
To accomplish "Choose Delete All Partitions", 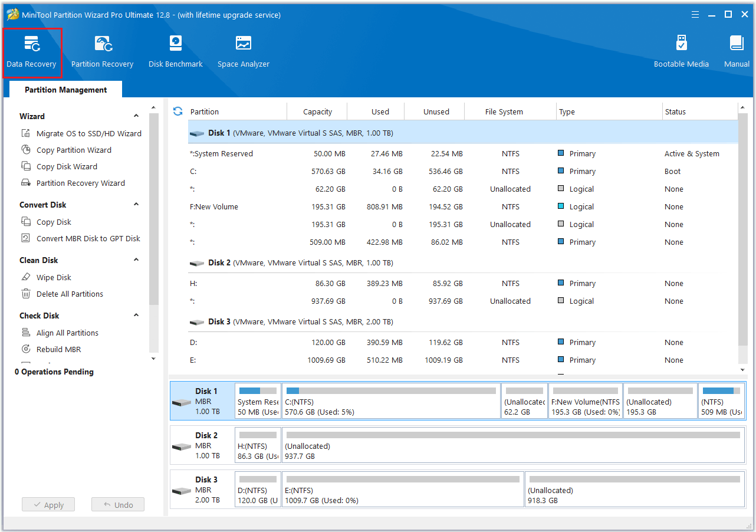I will coord(70,294).
